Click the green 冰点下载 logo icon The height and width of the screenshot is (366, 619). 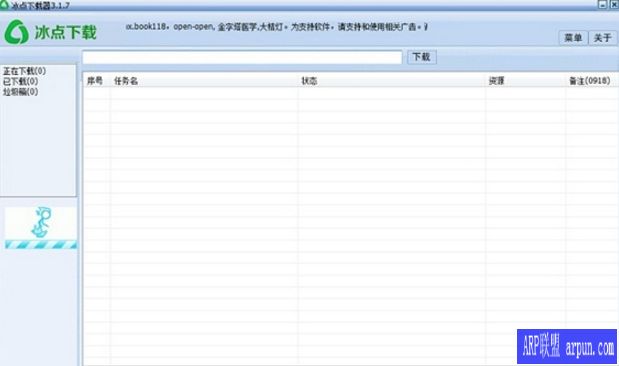click(16, 32)
